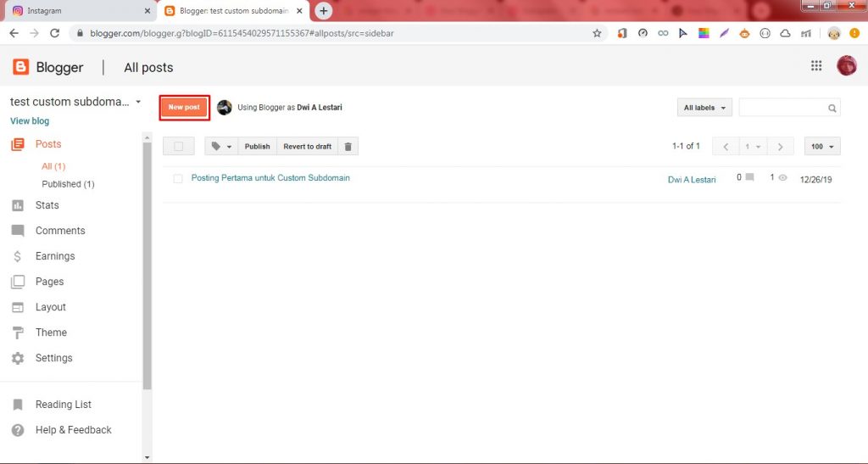
Task: Go to Earnings in sidebar
Action: click(x=55, y=256)
